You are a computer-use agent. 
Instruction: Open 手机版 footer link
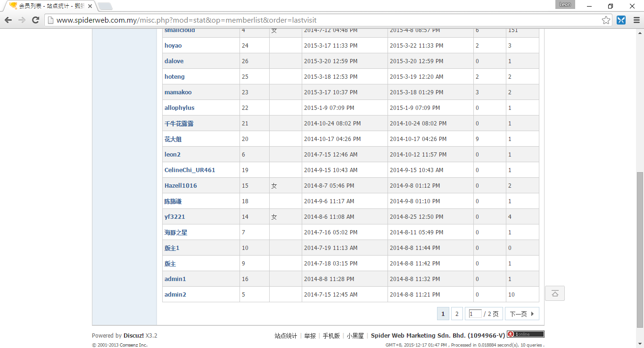(x=331, y=336)
